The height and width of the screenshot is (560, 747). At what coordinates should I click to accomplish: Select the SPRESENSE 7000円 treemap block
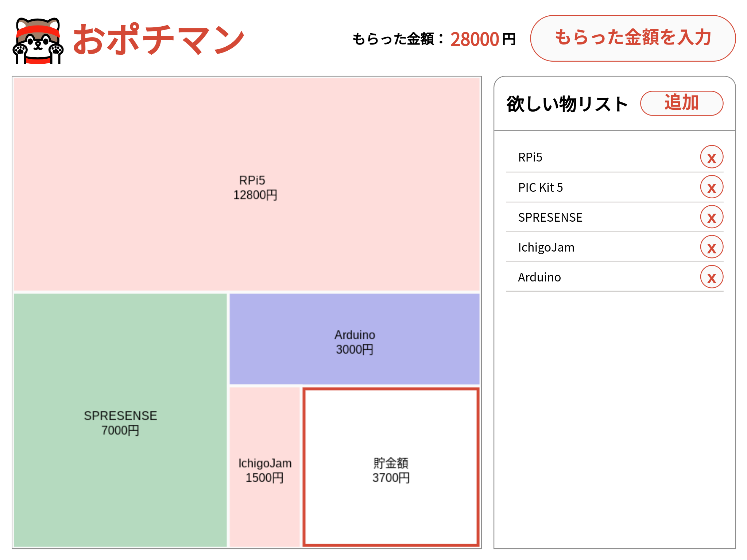tap(120, 420)
